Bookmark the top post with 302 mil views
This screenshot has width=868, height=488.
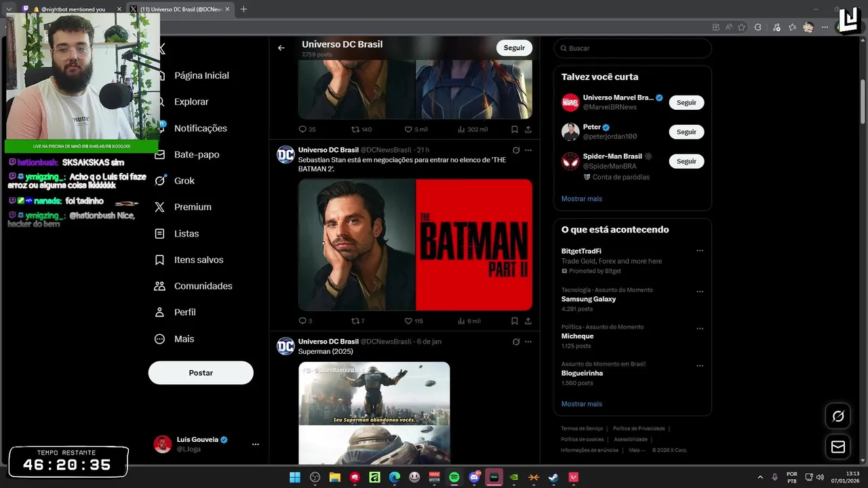pyautogui.click(x=515, y=129)
